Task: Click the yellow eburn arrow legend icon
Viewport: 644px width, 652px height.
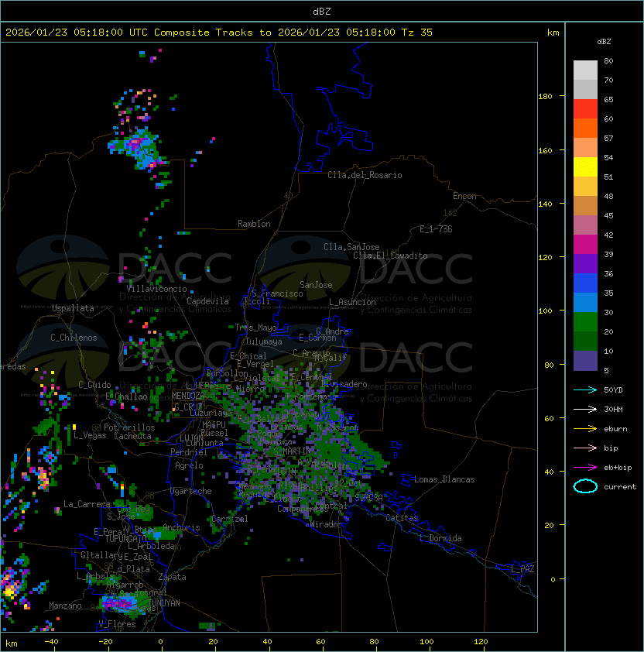Action: tap(585, 429)
